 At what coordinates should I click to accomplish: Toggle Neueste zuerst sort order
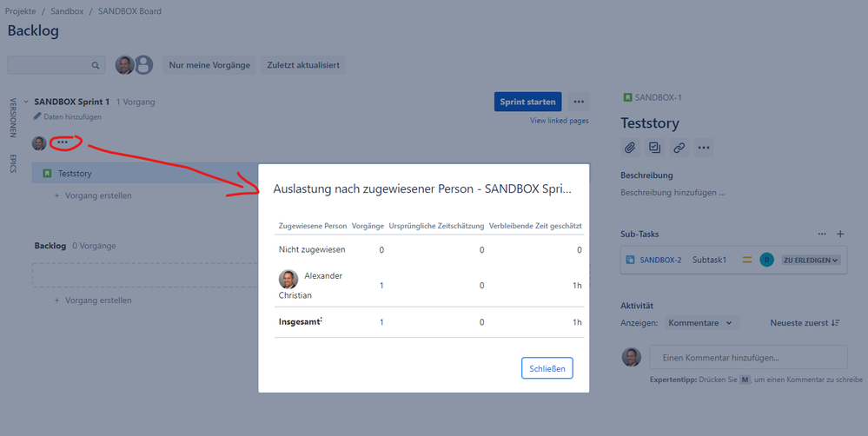click(x=805, y=322)
